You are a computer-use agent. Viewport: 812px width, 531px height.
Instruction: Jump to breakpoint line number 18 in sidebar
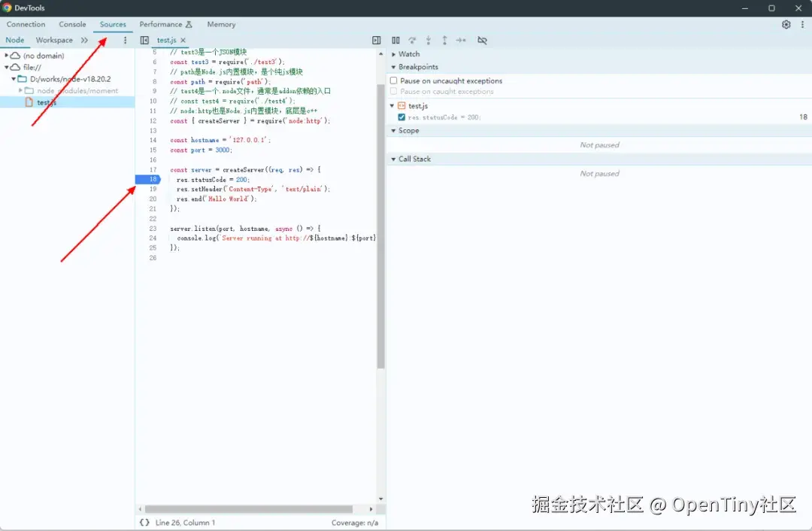(x=803, y=117)
